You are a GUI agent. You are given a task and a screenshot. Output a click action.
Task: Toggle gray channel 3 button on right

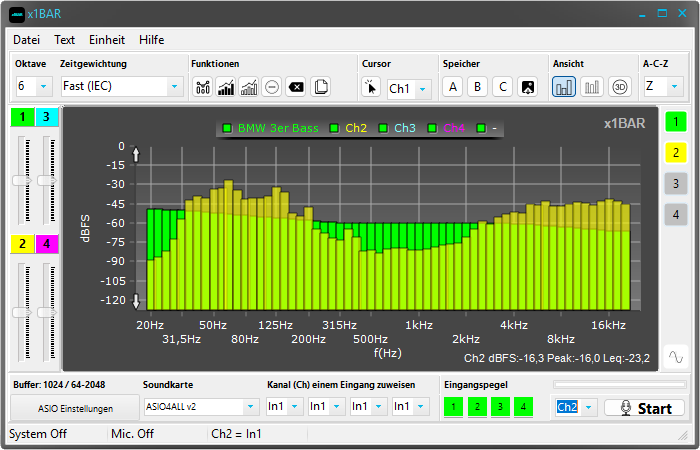pos(676,183)
